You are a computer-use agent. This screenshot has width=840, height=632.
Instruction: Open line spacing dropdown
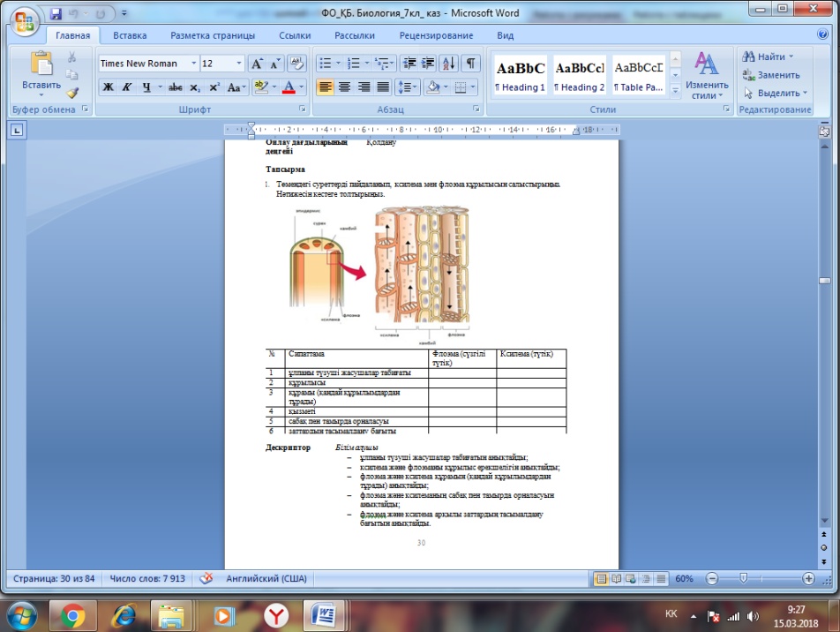[x=408, y=87]
